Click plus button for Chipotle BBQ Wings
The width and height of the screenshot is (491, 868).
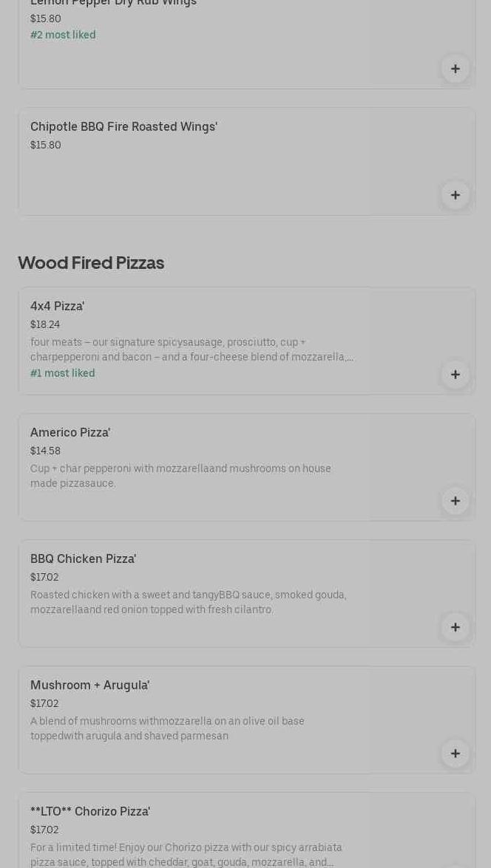point(455,195)
